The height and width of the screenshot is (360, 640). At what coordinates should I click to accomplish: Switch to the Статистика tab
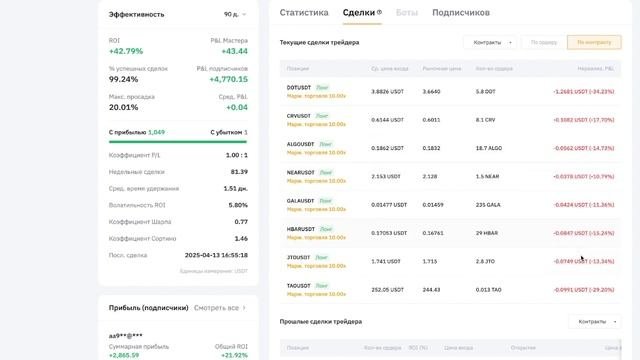[x=304, y=13]
